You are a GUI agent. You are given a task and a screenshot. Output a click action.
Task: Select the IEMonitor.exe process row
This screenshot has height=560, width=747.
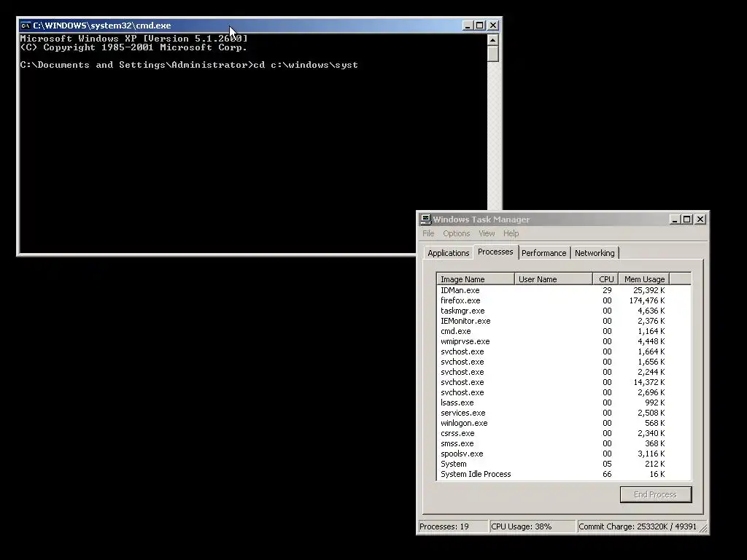(x=564, y=321)
